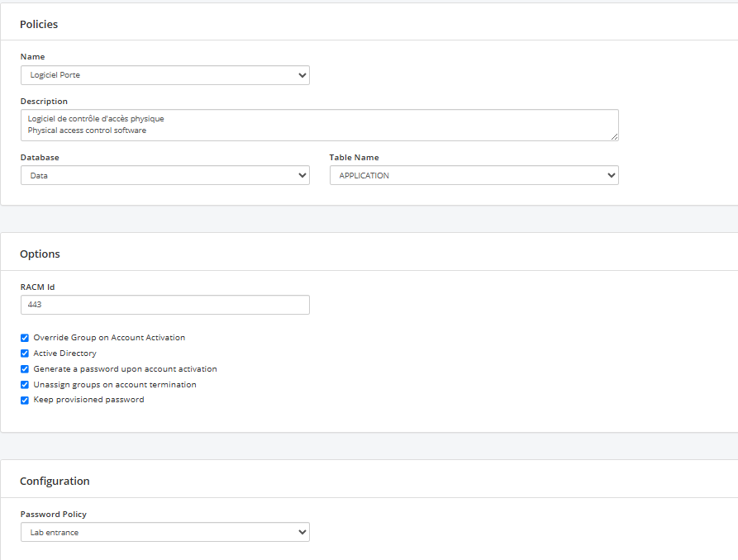Click the Configuration section heading

55,481
